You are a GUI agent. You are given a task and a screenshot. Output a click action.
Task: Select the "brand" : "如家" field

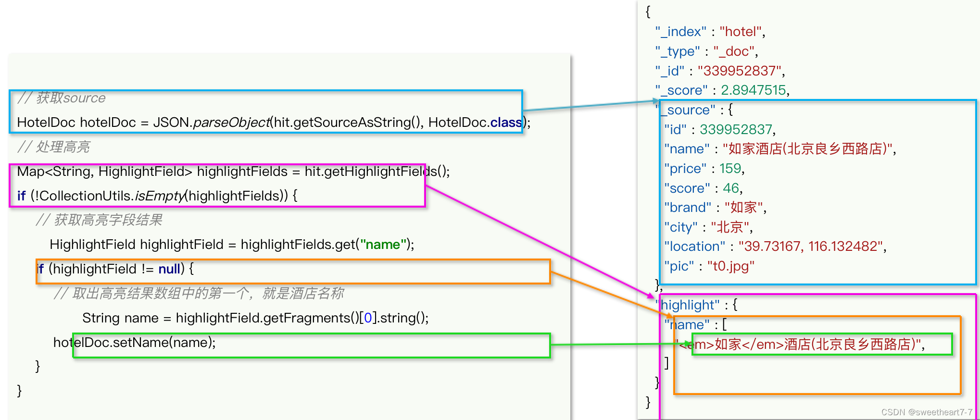click(x=715, y=208)
